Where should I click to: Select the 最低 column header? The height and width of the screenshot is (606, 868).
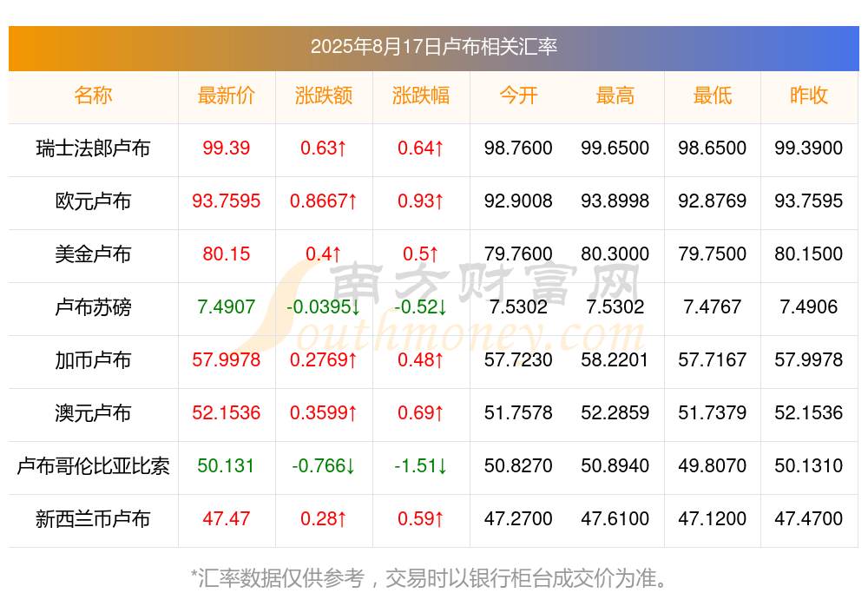(x=713, y=96)
